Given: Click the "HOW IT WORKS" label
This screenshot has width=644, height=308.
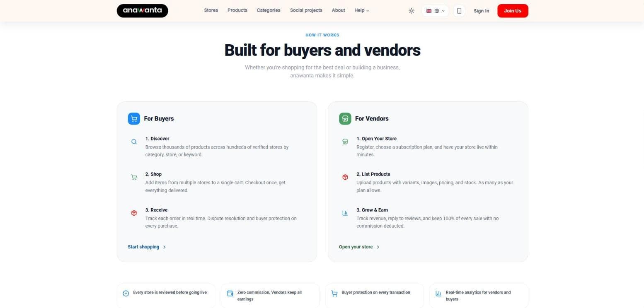Looking at the screenshot, I should [x=322, y=35].
